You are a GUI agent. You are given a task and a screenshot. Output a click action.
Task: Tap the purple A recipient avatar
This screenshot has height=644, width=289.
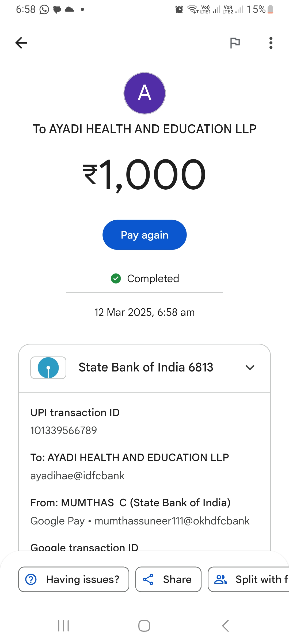click(144, 93)
